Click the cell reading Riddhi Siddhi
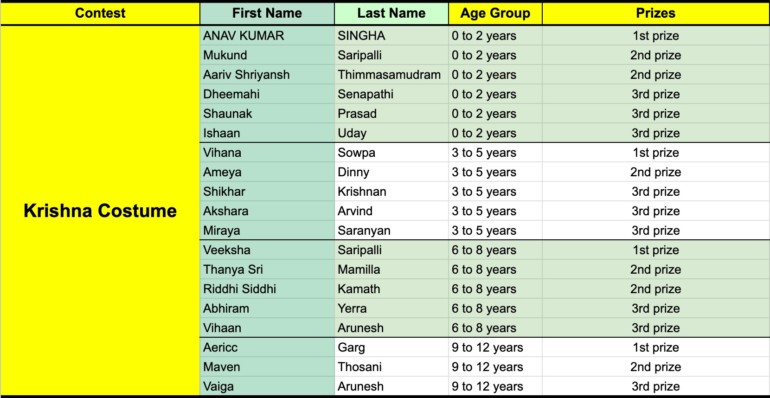 pos(267,289)
